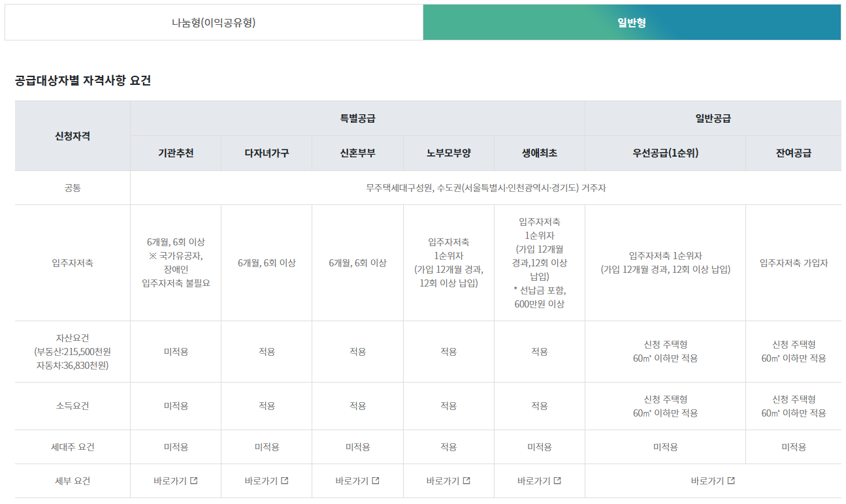Click external-link icon in 기관추천 바로가기

pos(194,481)
